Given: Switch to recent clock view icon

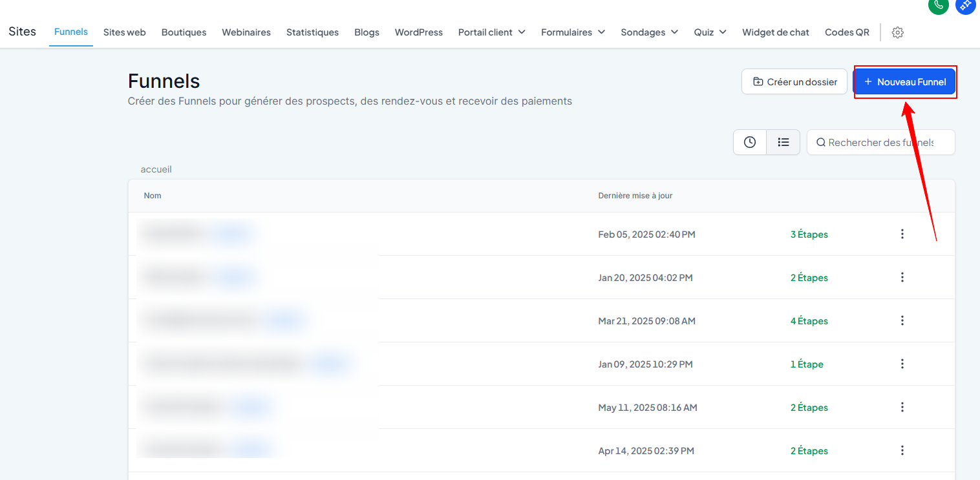Looking at the screenshot, I should click(x=750, y=142).
